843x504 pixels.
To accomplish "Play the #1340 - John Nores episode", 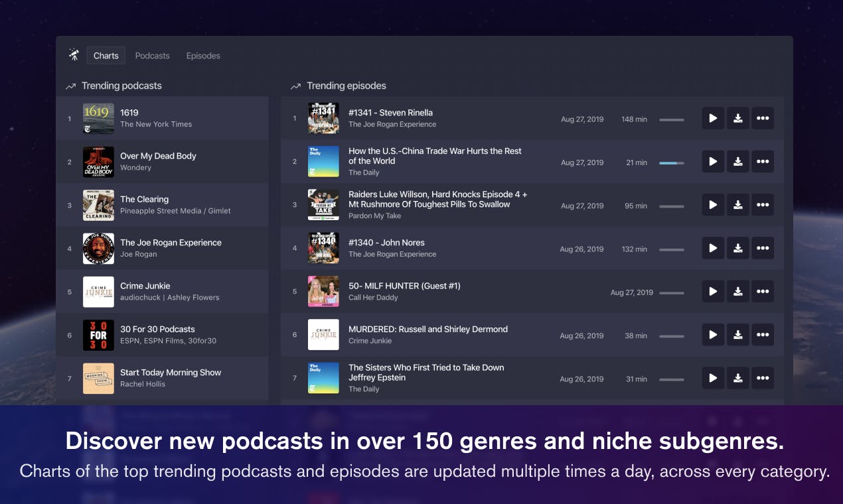I will pyautogui.click(x=713, y=248).
